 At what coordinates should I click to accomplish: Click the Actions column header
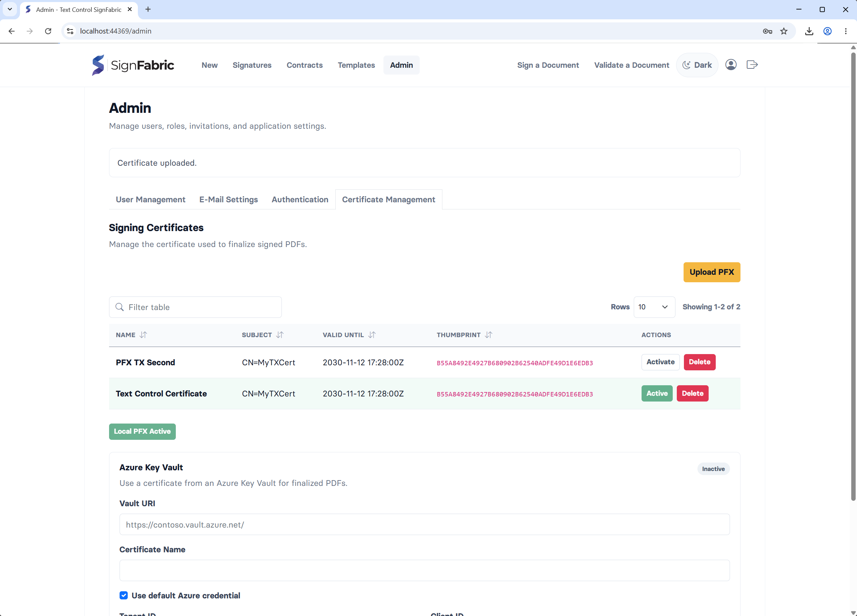click(656, 335)
